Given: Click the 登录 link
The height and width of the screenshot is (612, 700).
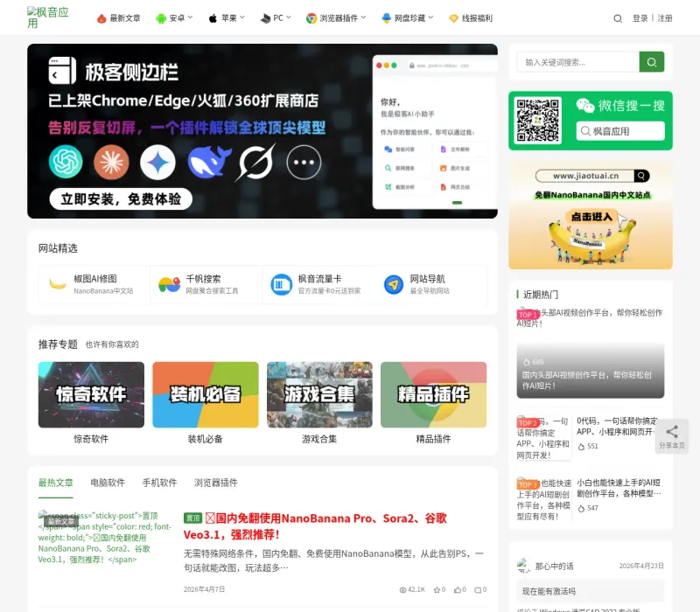Looking at the screenshot, I should click(640, 18).
